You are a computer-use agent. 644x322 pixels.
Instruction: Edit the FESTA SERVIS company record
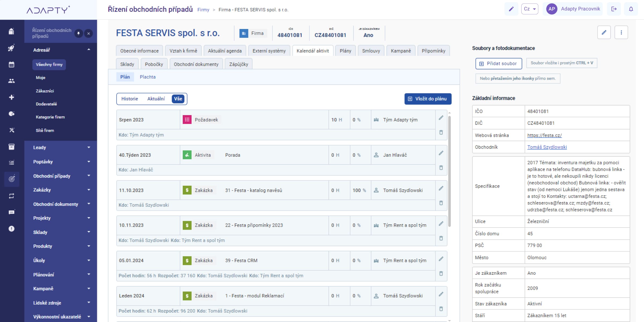604,32
